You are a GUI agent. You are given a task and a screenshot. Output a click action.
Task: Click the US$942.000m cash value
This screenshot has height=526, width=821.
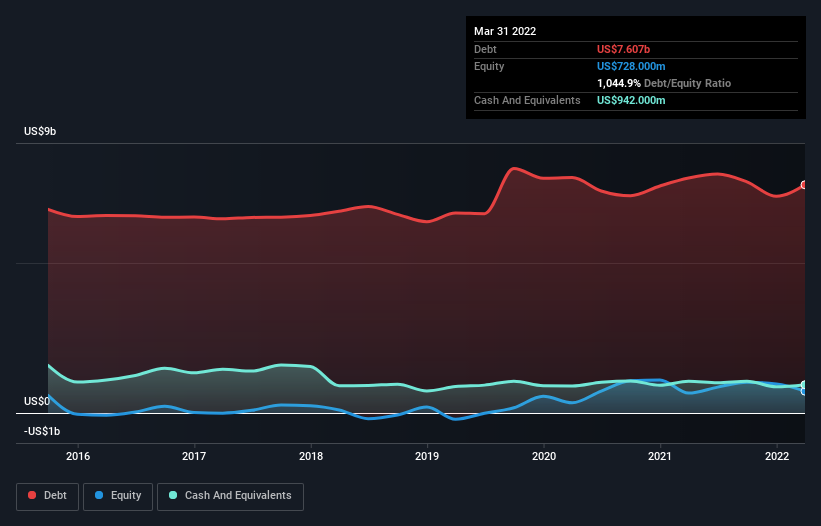tap(631, 100)
